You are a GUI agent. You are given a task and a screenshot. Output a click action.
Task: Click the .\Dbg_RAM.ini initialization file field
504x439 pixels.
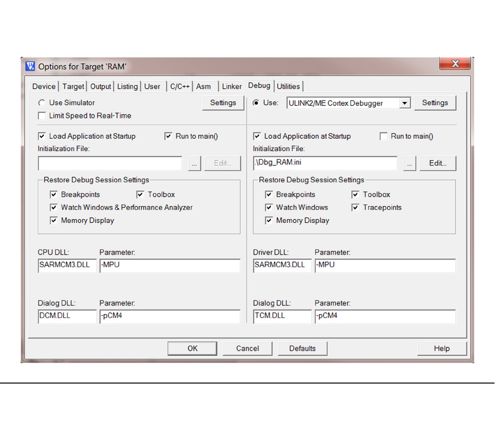tap(325, 163)
